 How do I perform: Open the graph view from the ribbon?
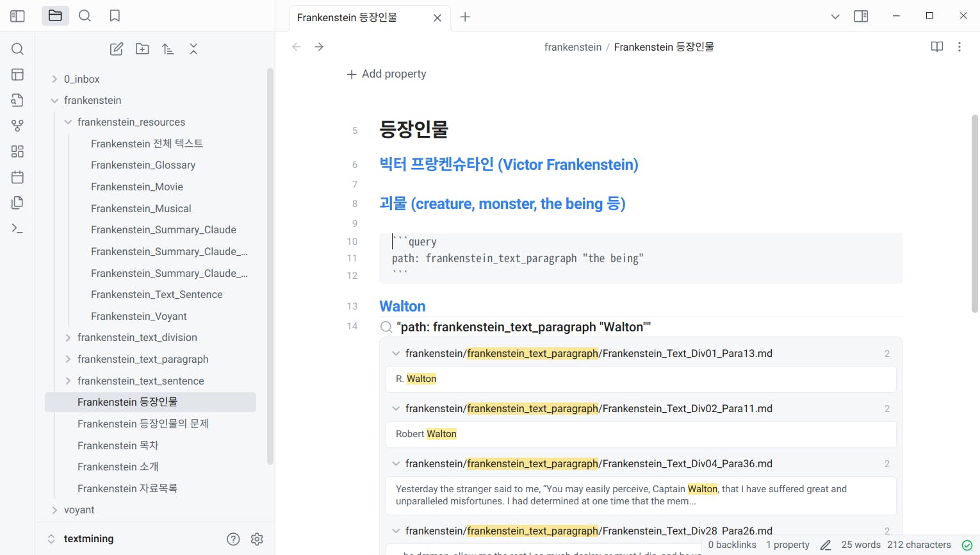pyautogui.click(x=17, y=126)
